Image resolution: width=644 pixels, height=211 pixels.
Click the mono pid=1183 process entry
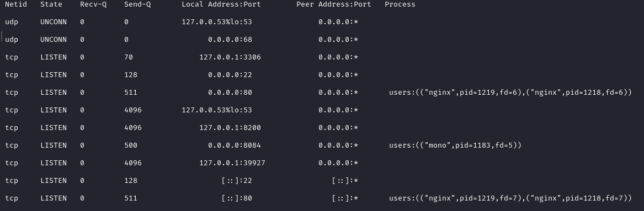455,145
